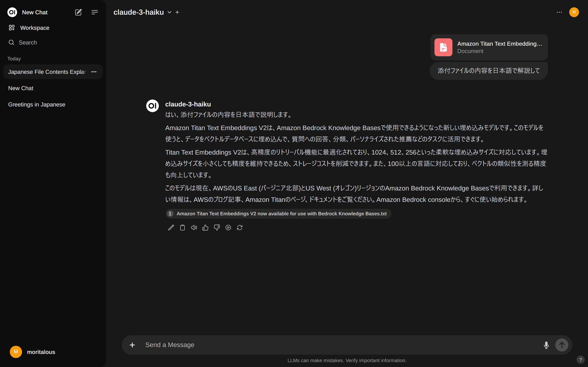This screenshot has width=588, height=367.
Task: Open the claude-3-haiku model selector
Action: [x=169, y=12]
